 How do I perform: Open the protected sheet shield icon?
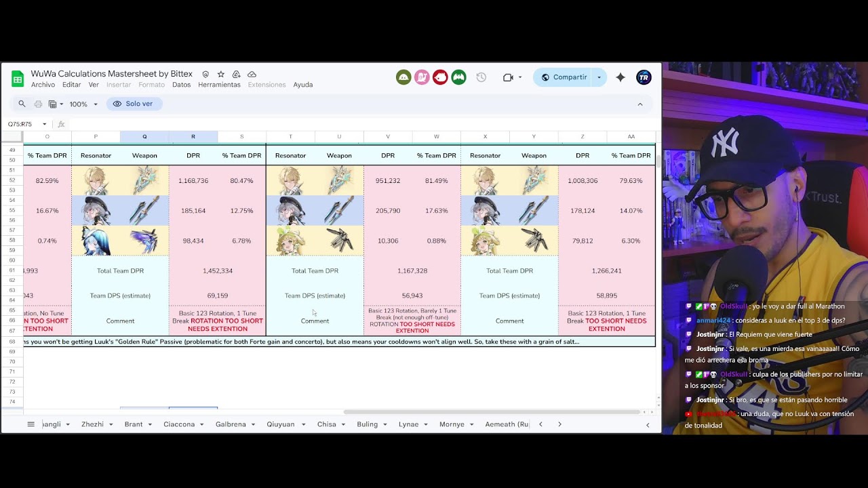tap(205, 74)
